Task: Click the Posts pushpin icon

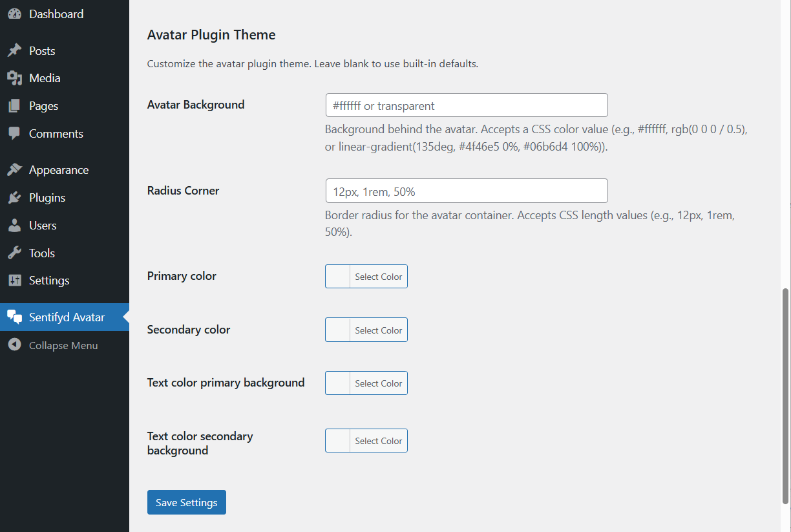Action: (14, 50)
